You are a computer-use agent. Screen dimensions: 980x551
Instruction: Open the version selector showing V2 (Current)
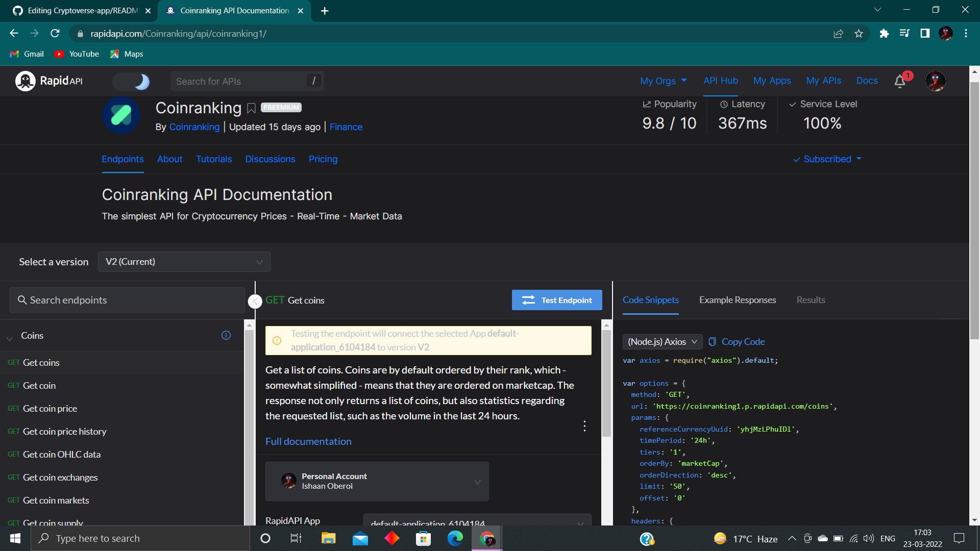[x=184, y=262]
